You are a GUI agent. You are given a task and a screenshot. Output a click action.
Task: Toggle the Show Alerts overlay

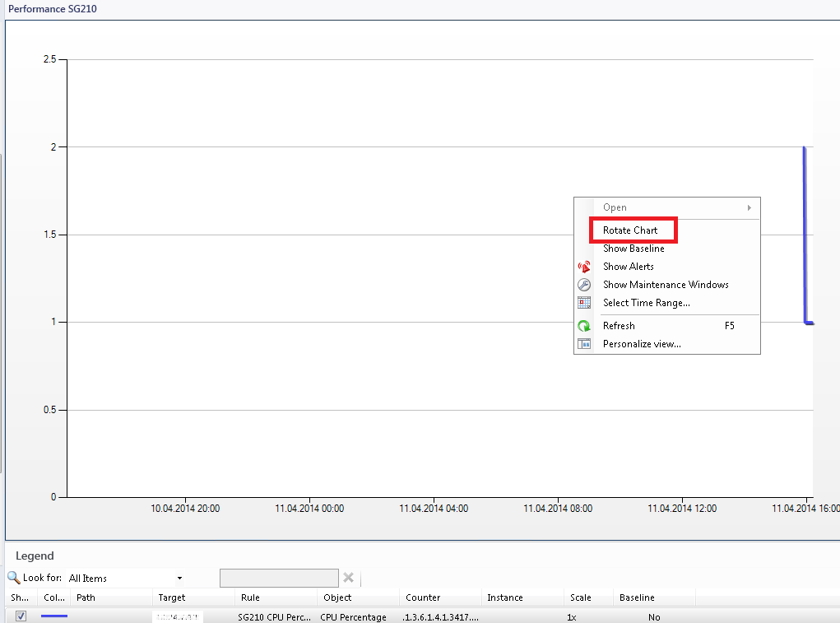coord(629,266)
